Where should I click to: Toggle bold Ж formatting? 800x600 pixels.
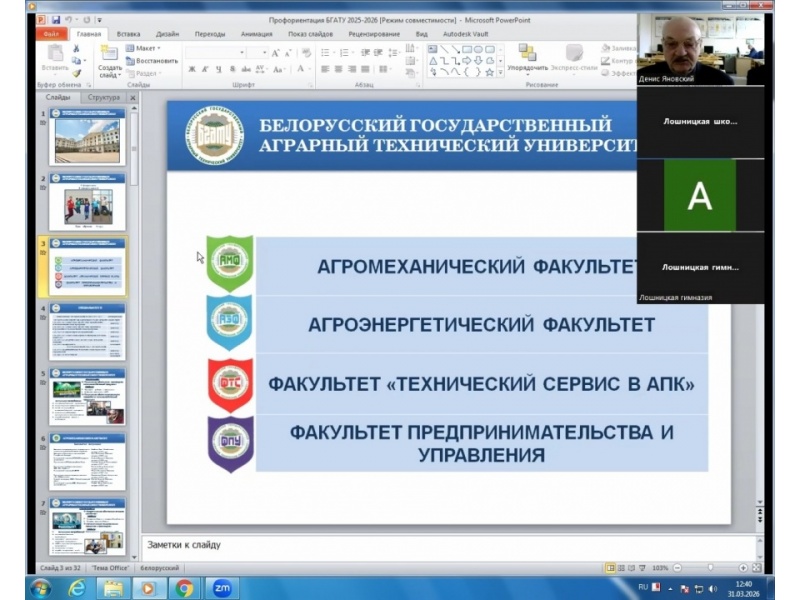[x=190, y=70]
